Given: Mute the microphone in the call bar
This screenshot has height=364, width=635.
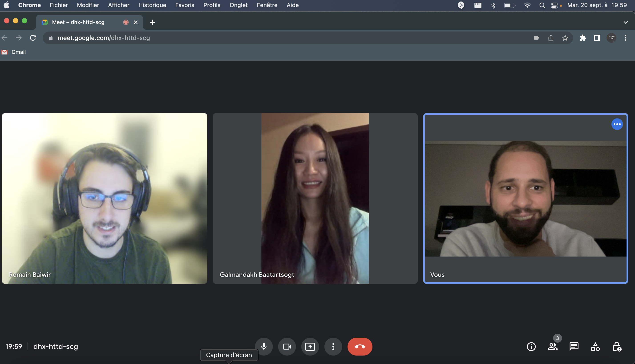Looking at the screenshot, I should (x=264, y=346).
